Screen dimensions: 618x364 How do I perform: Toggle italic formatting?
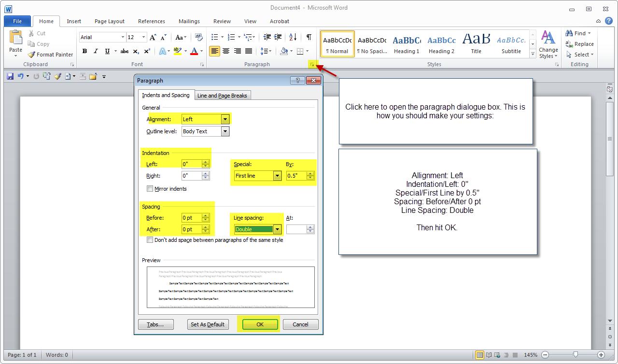tap(96, 51)
